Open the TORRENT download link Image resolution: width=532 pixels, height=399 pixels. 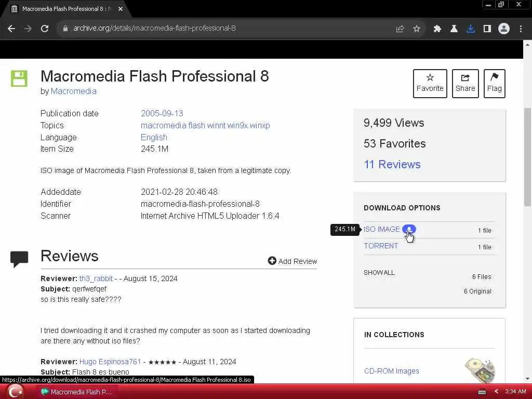[381, 246]
